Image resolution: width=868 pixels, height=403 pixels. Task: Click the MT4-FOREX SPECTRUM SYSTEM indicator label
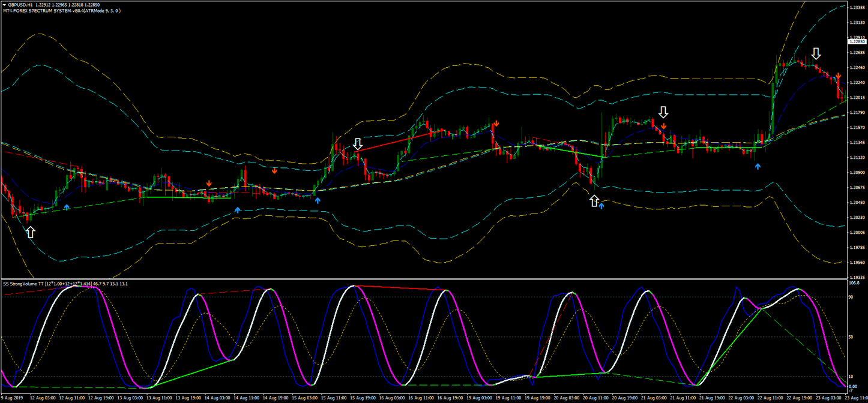tap(60, 11)
